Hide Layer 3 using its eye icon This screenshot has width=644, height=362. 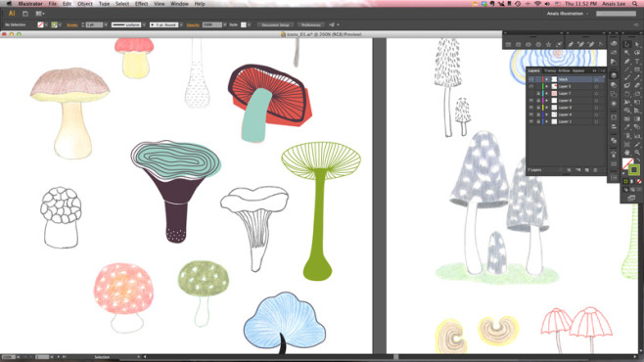(x=531, y=108)
